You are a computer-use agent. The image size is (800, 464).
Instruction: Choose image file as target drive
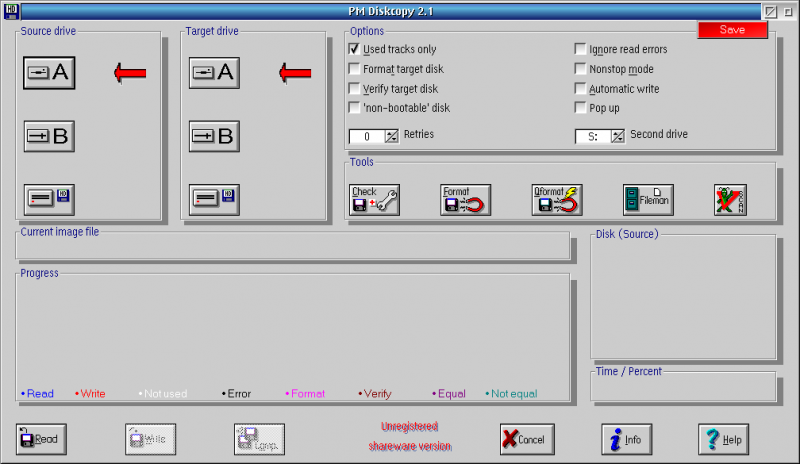coord(214,199)
